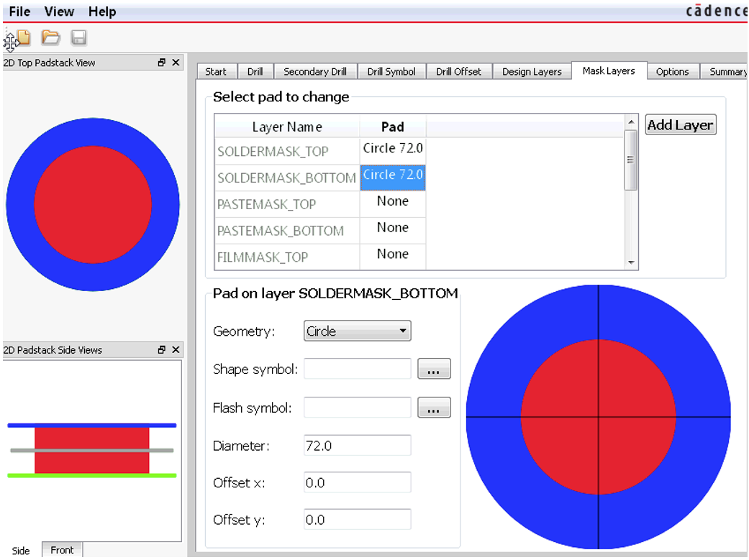Undock the 2D Top Padstack View panel
749x560 pixels.
pyautogui.click(x=162, y=63)
